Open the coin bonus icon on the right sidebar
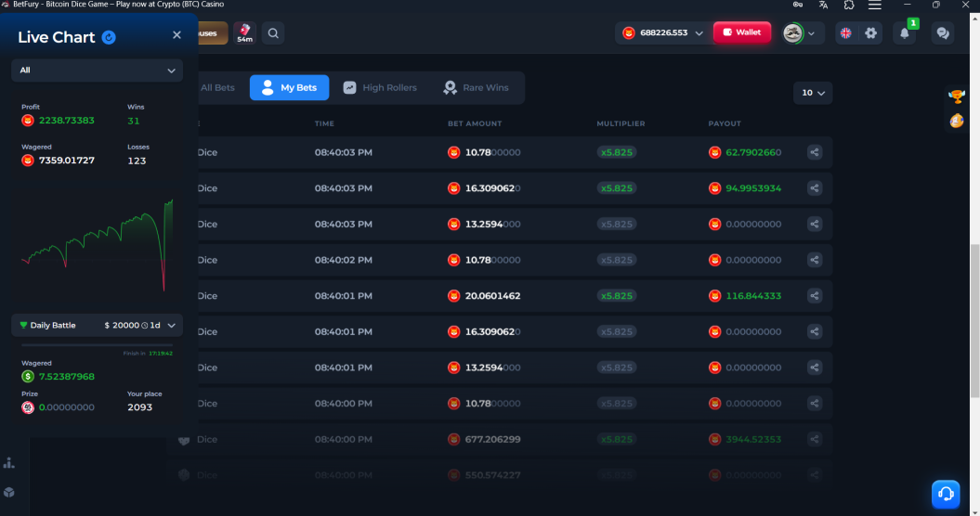 point(956,121)
